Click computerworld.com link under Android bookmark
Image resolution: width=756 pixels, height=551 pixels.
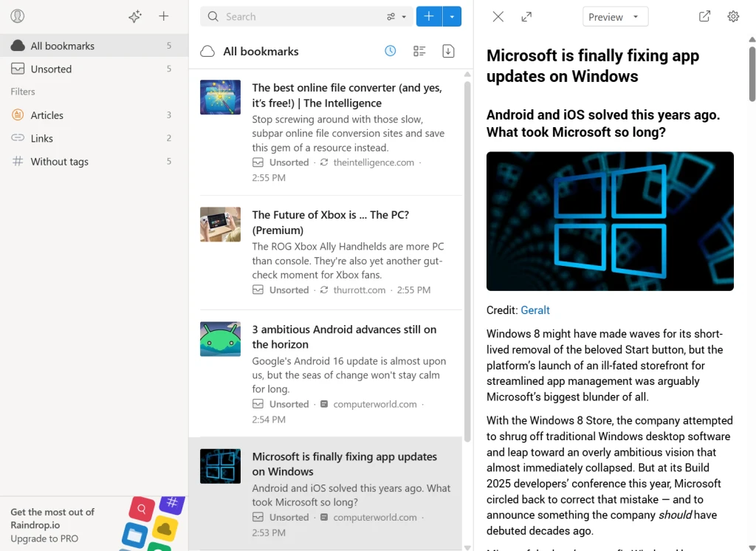(375, 404)
